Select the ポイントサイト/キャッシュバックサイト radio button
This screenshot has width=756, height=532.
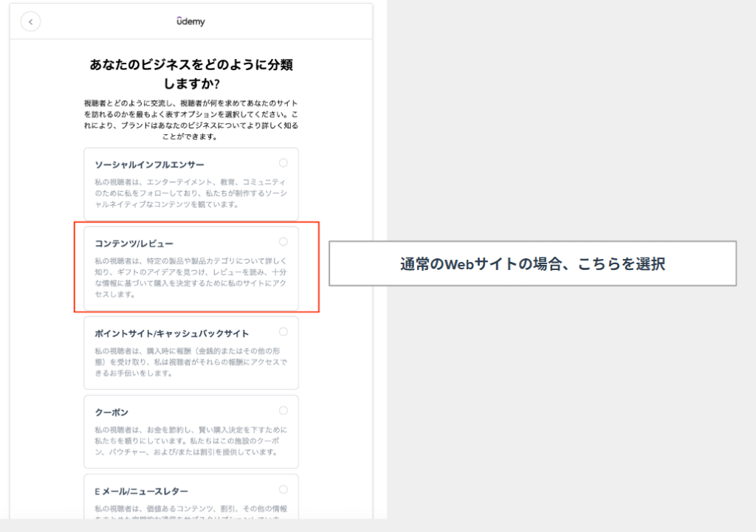(283, 332)
